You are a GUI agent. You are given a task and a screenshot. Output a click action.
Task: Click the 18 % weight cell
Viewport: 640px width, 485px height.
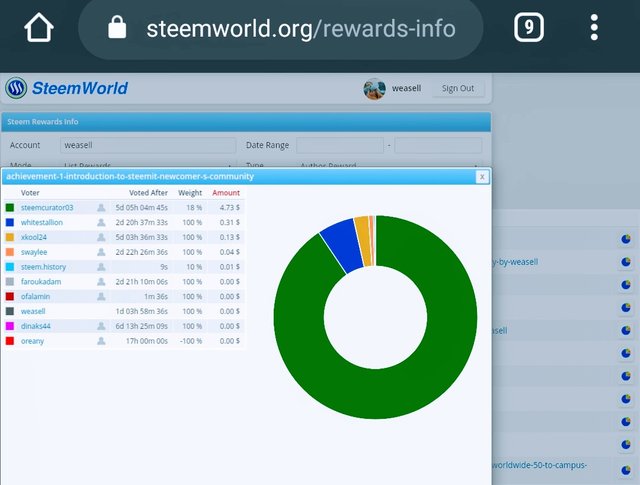coord(194,207)
